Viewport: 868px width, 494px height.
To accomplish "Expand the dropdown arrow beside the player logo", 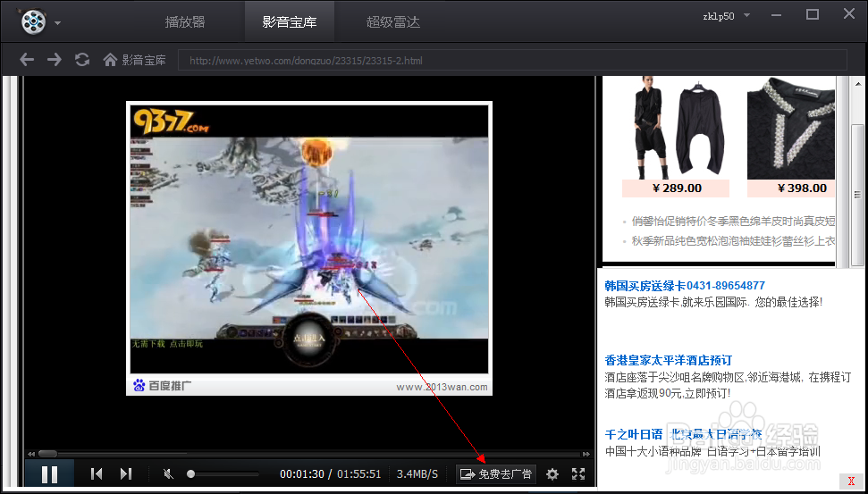I will coord(57,23).
